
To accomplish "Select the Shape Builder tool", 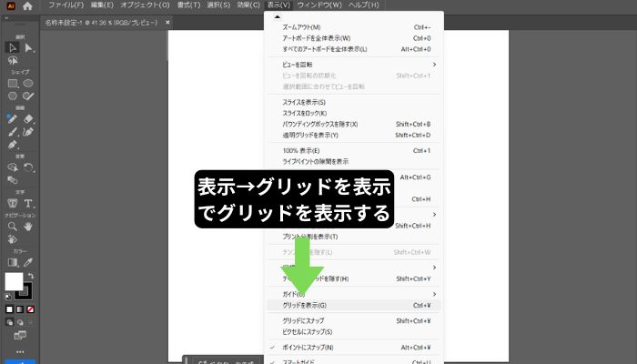I will coord(12,167).
